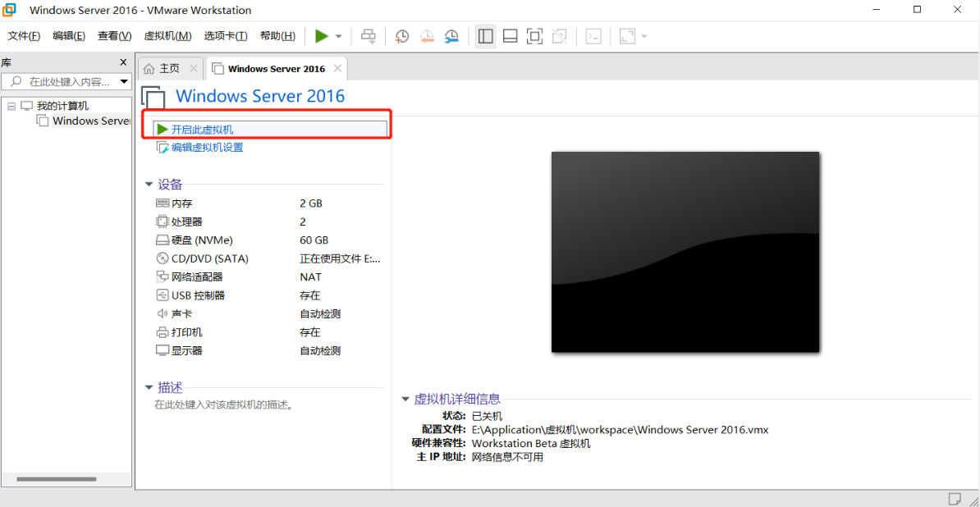The height and width of the screenshot is (507, 980).
Task: Open the power options dropdown arrow
Action: (339, 36)
